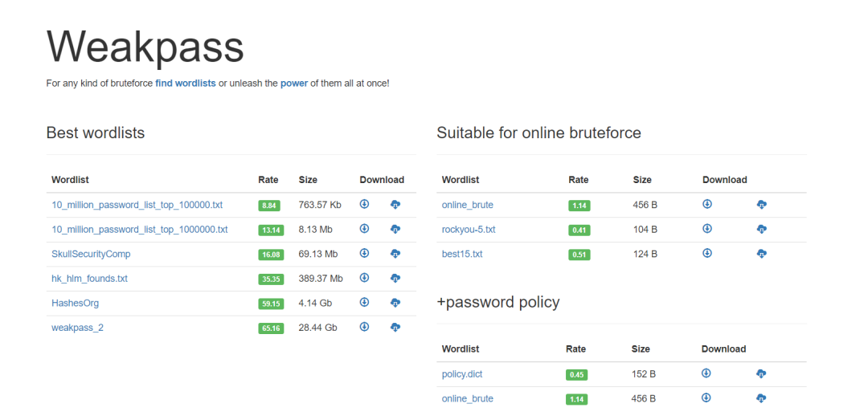Open the best15.txt wordlist link

click(x=462, y=254)
